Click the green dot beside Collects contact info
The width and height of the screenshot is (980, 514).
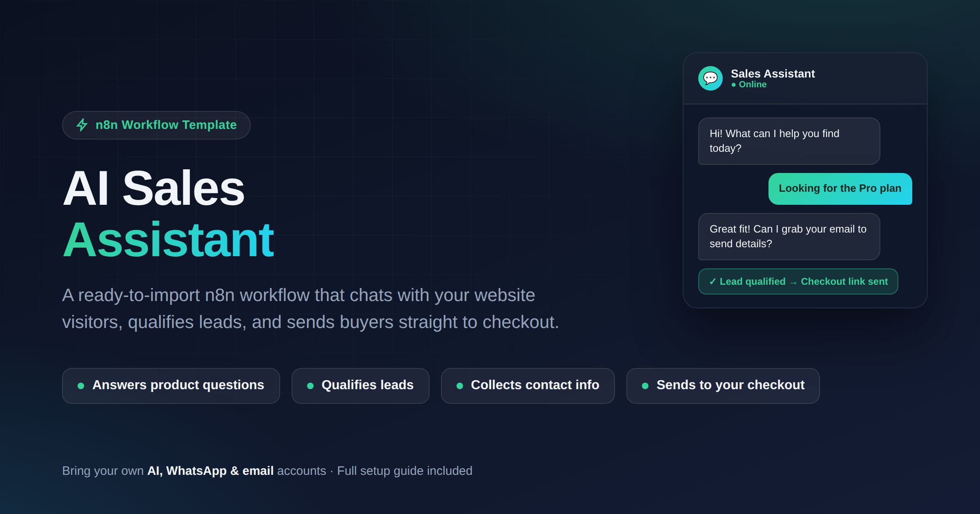[460, 385]
